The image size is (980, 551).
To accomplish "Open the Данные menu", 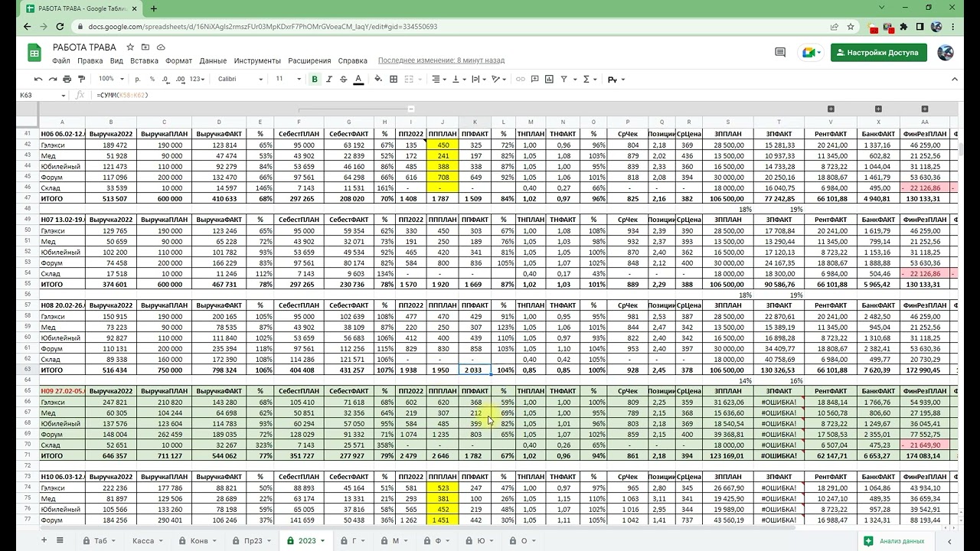I will (213, 60).
